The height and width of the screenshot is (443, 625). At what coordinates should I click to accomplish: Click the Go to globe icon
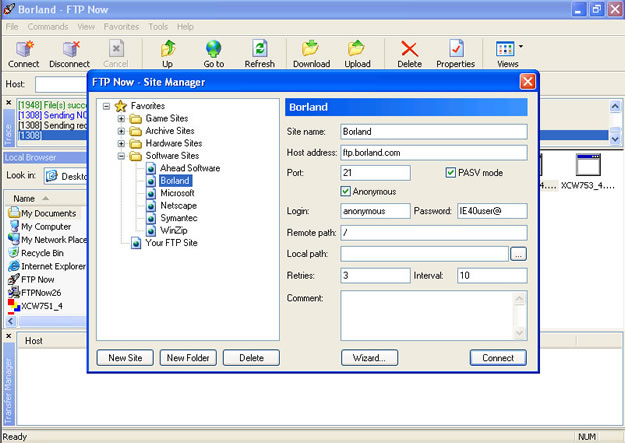pyautogui.click(x=214, y=49)
